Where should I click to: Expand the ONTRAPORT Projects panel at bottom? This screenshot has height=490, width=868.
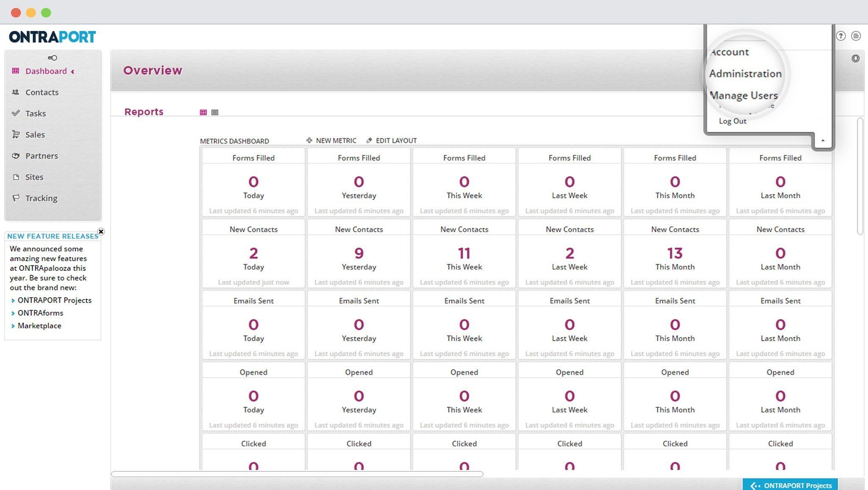pyautogui.click(x=790, y=485)
